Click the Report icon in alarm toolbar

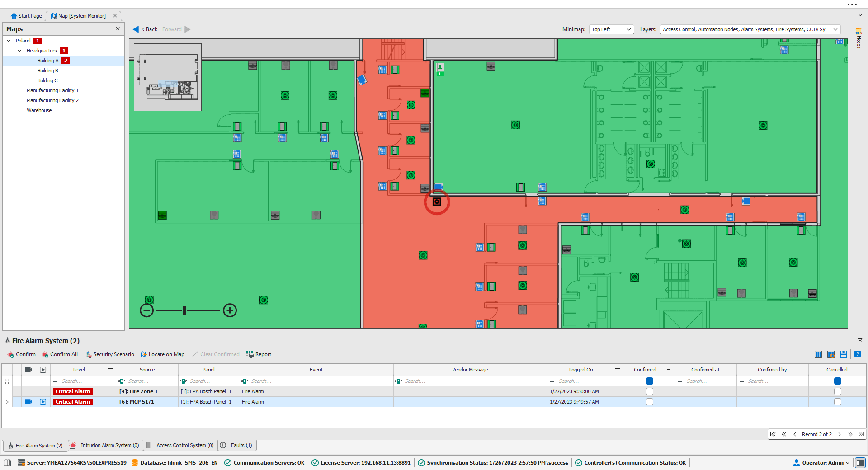tap(250, 354)
